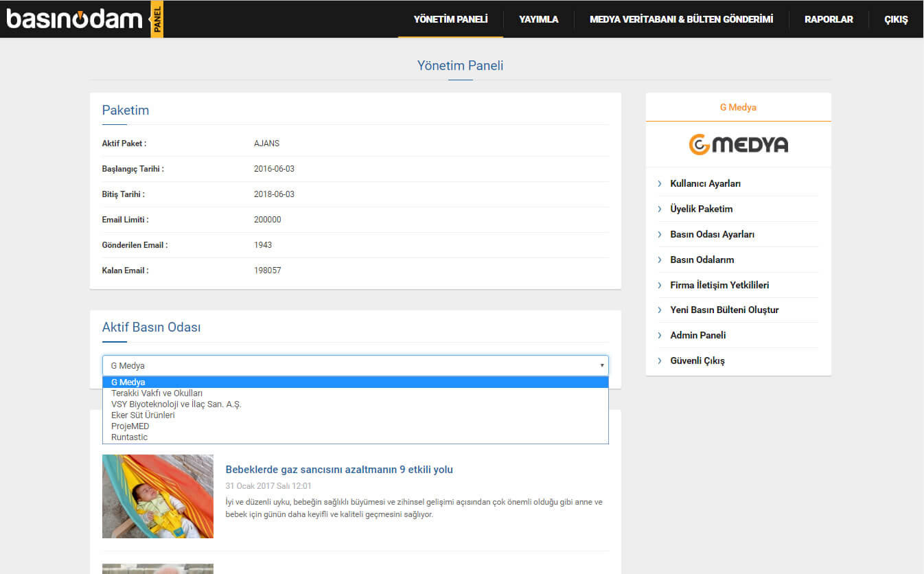The image size is (924, 574).
Task: Open Medya Veritabanı & Bülten Gönderimi
Action: point(681,19)
